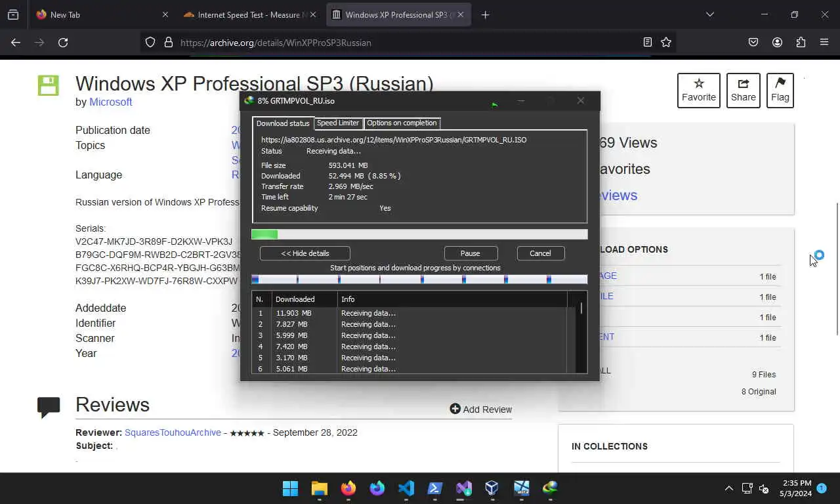Open Windows Start menu
Viewport: 840px width, 504px height.
(x=290, y=488)
